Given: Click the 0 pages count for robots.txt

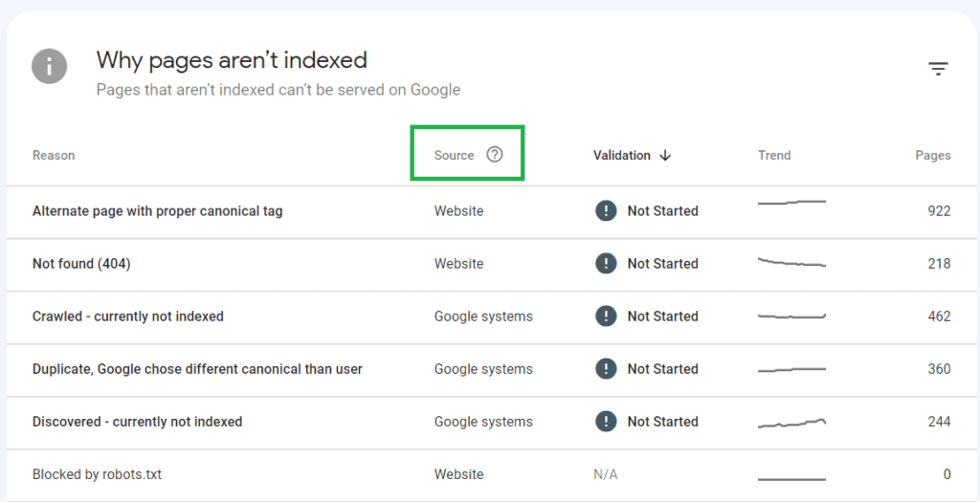Looking at the screenshot, I should pos(947,474).
